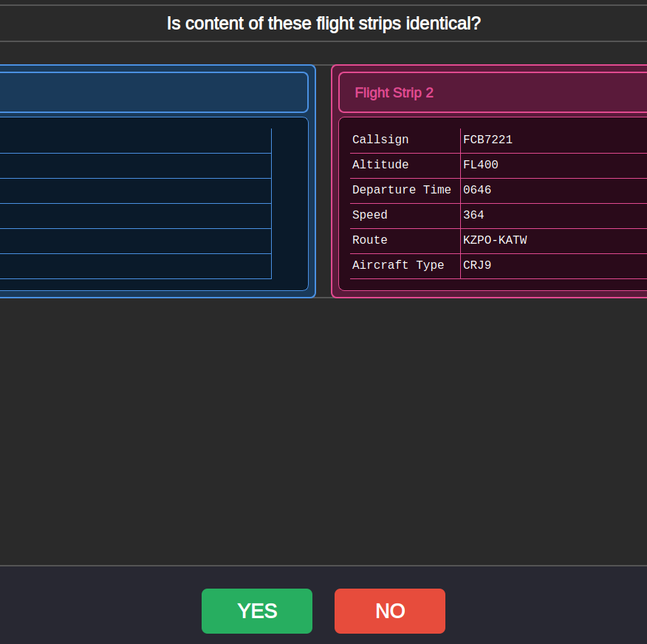Click the departure time value 0646

477,190
